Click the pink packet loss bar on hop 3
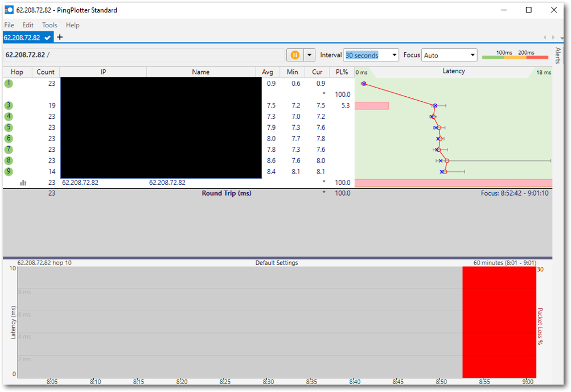 click(372, 106)
